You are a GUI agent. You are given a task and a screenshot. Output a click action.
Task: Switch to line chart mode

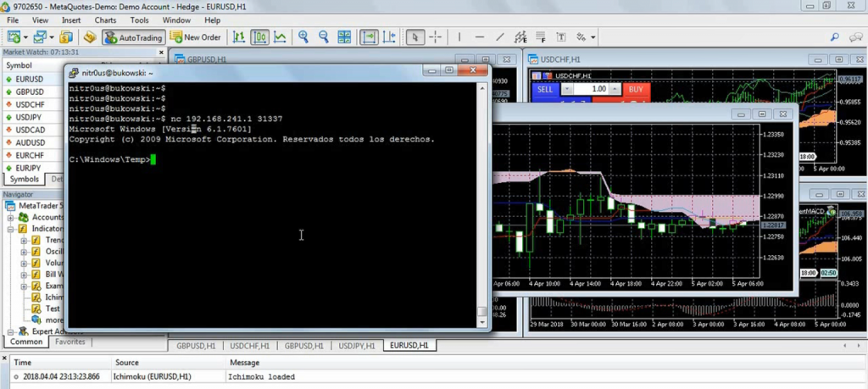coord(280,37)
